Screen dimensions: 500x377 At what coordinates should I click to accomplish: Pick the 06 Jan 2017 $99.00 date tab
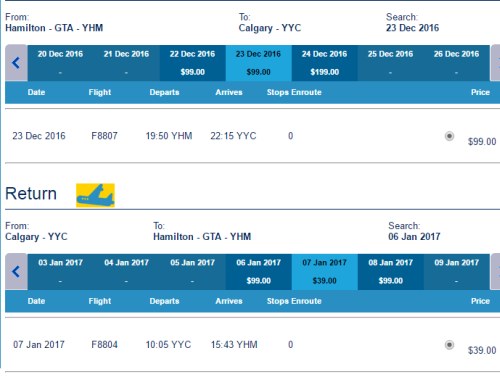point(259,272)
